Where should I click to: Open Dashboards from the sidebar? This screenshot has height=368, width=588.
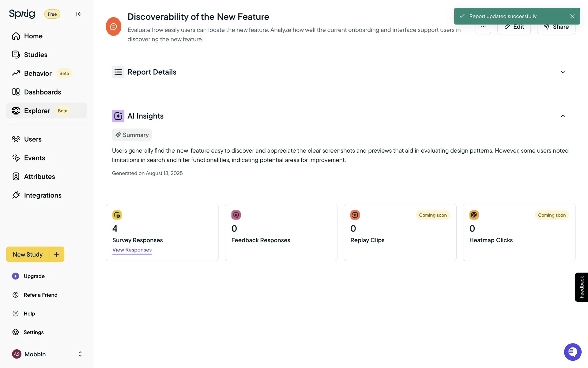[x=42, y=92]
